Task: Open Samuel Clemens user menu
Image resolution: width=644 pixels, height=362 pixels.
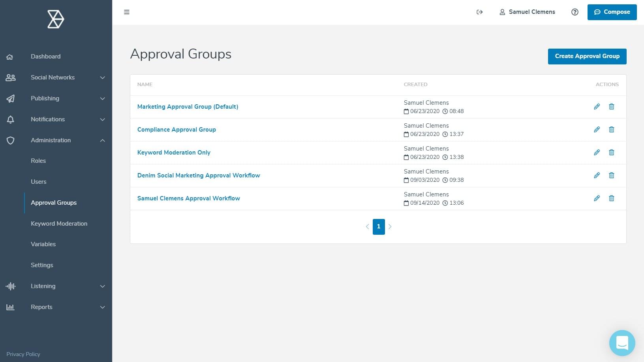Action: click(x=527, y=12)
